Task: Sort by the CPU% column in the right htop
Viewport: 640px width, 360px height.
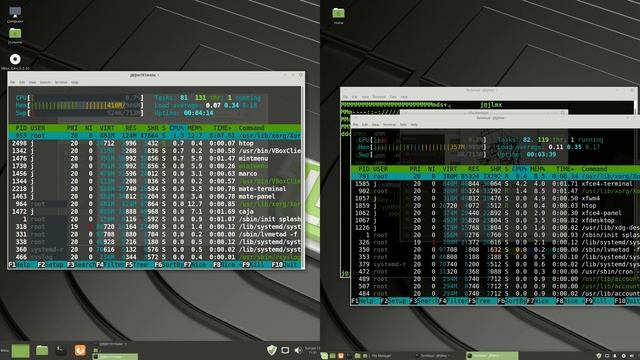Action: coord(519,169)
